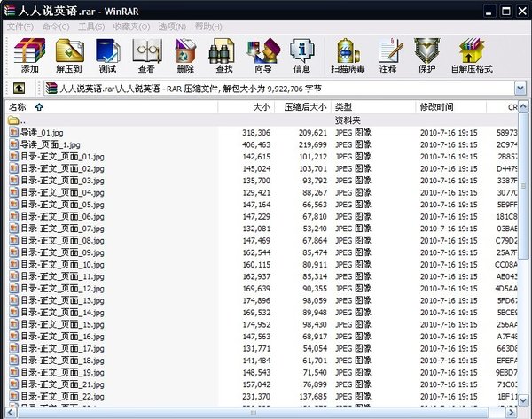Click the archive path address field
This screenshot has width=532, height=419.
(x=280, y=89)
